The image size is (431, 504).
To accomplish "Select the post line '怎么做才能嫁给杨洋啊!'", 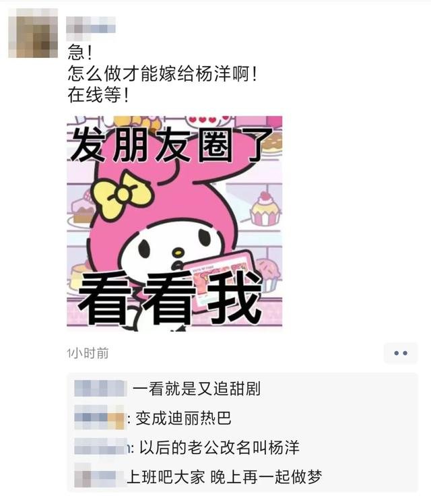I will click(162, 73).
